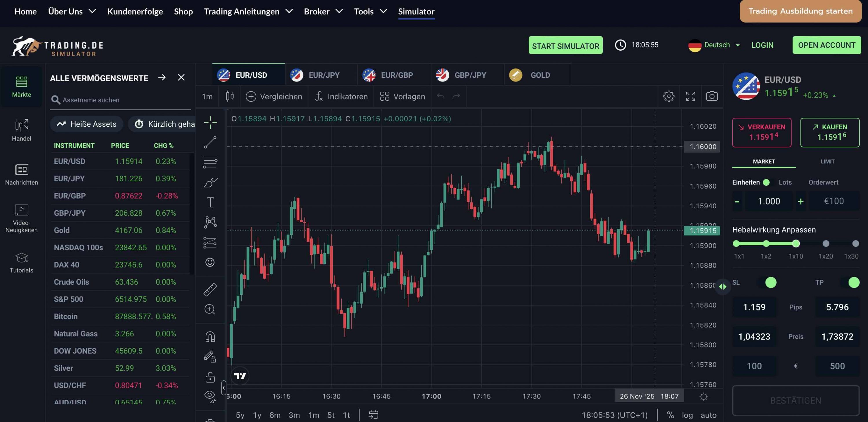This screenshot has height=422, width=868.
Task: Click the TradingView logo on chart
Action: pos(240,376)
